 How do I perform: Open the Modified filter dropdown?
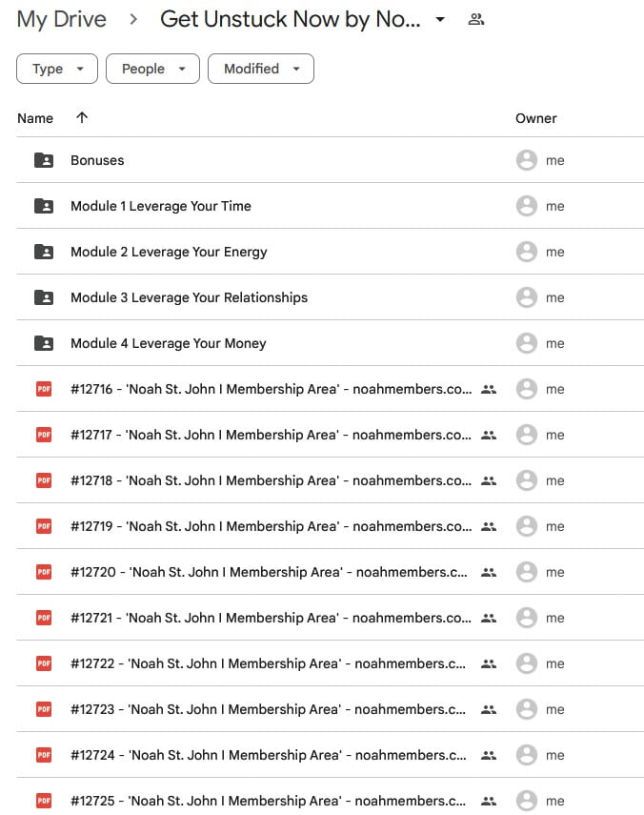(262, 69)
